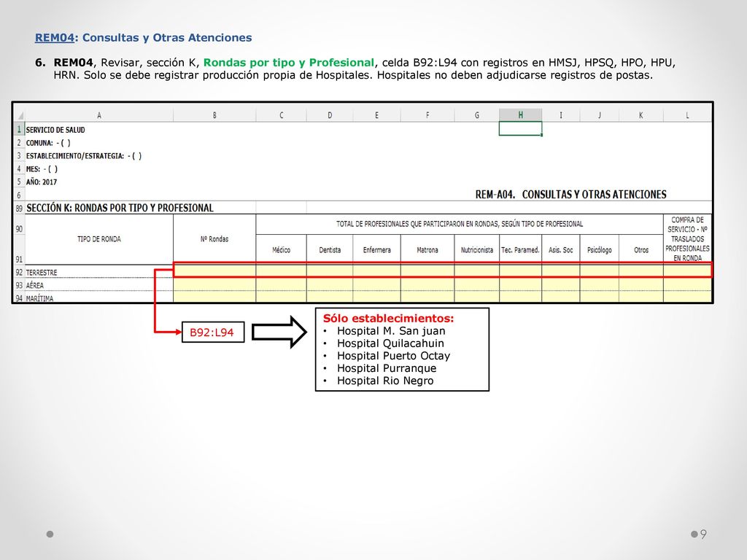
Task: Click the 'COMPRA DE SERVICIO' header cell
Action: pos(687,238)
